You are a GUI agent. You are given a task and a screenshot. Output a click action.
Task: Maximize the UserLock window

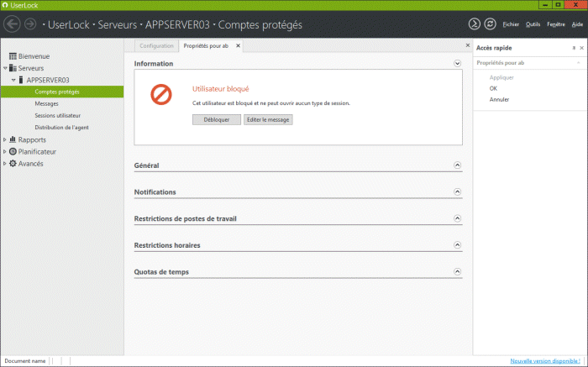click(558, 4)
